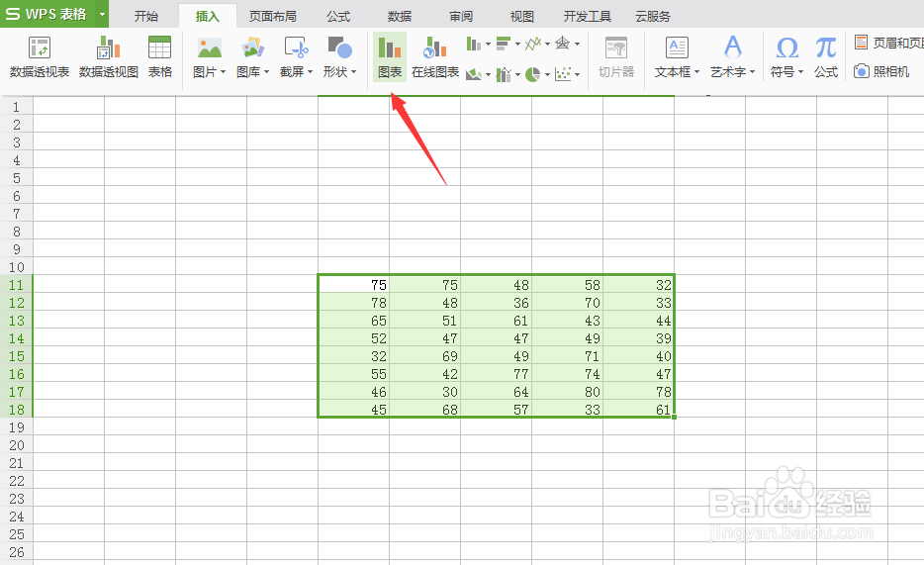Expand the column chart dropdown arrow
The width and height of the screenshot is (924, 565).
pyautogui.click(x=488, y=45)
